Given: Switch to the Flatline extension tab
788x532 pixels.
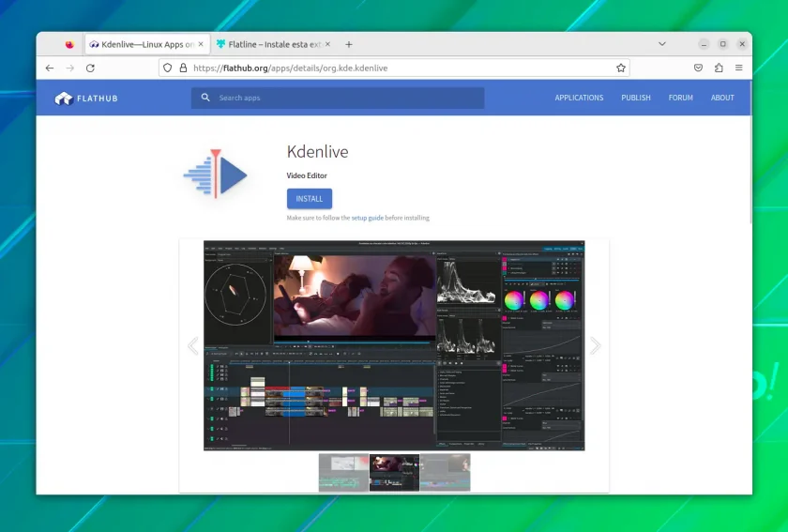Looking at the screenshot, I should (274, 44).
